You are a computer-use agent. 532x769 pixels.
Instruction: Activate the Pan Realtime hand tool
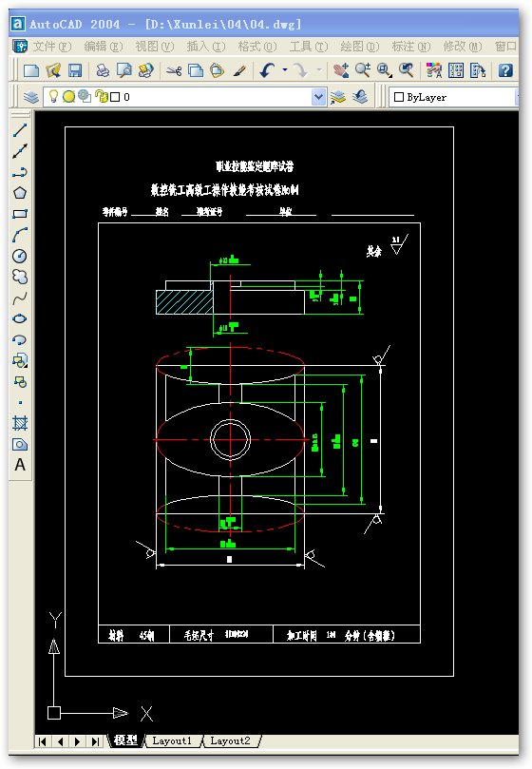341,70
